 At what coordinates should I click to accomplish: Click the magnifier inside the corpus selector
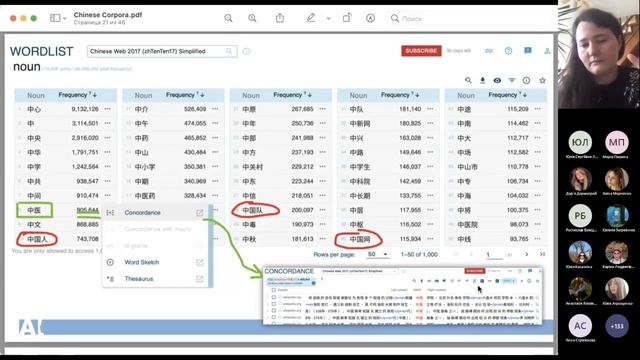229,51
